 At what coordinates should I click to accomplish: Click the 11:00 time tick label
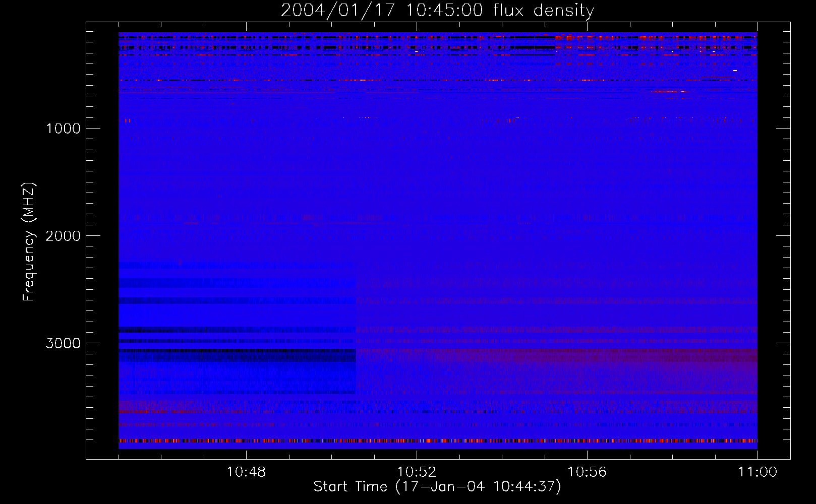(757, 472)
